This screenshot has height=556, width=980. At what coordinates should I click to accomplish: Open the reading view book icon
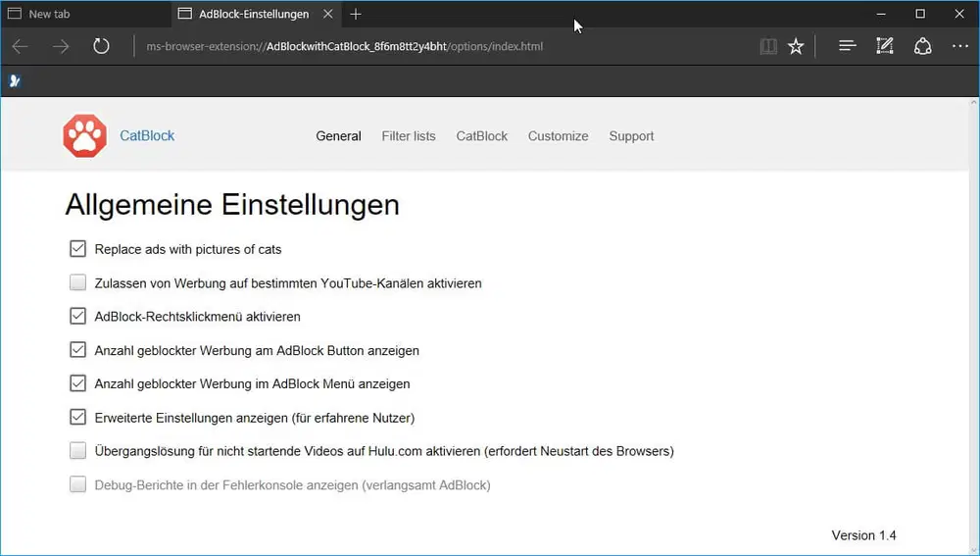[768, 46]
